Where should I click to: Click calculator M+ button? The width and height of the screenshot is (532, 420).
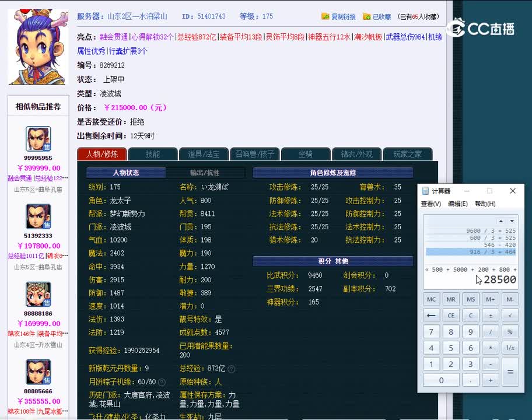click(x=490, y=299)
